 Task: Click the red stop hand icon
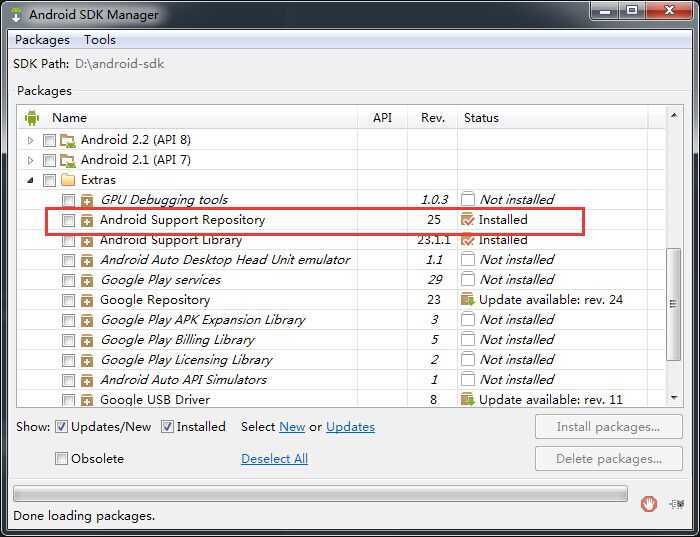pyautogui.click(x=648, y=504)
